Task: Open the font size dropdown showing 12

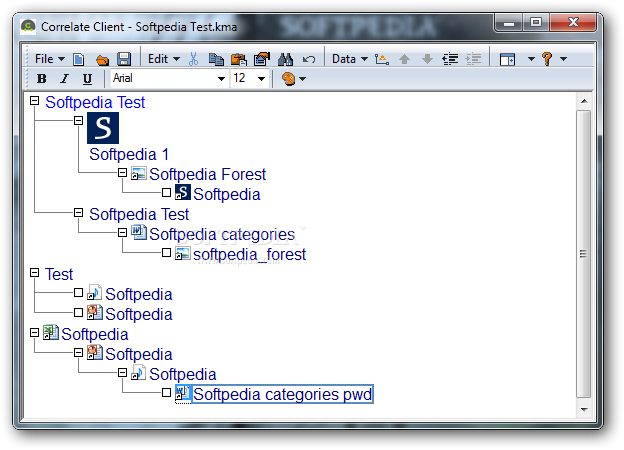Action: (x=261, y=79)
